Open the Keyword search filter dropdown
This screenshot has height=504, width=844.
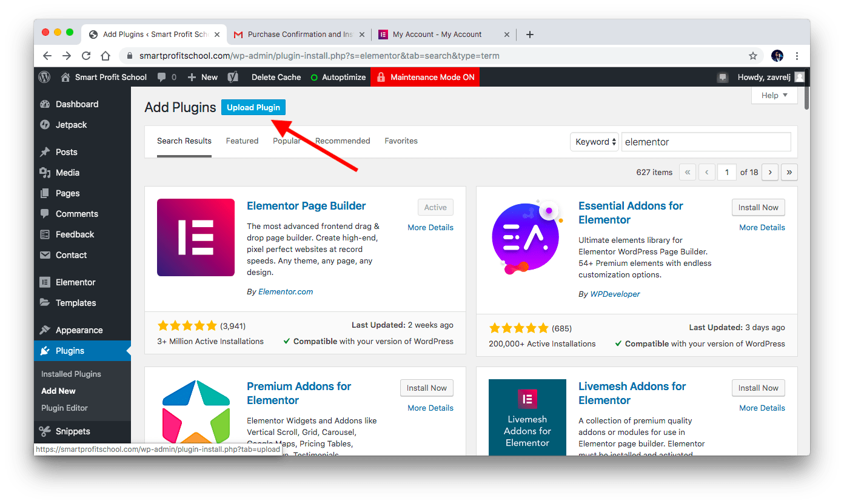click(594, 141)
